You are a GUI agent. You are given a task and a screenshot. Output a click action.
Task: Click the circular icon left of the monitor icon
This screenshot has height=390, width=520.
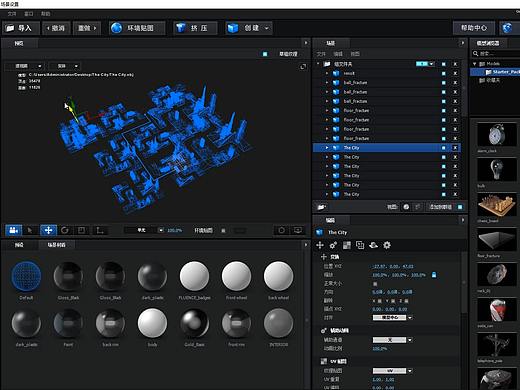[282, 230]
